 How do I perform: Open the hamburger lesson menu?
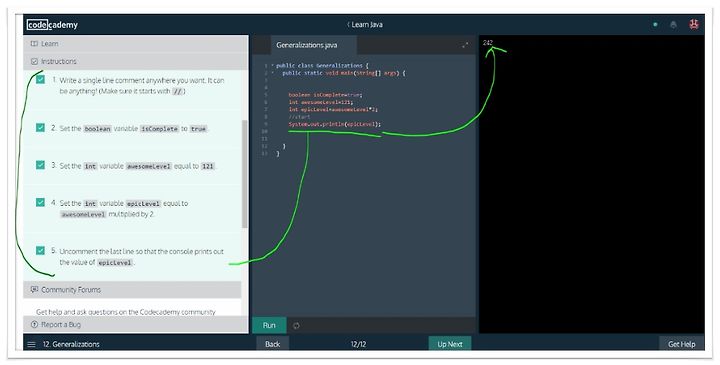pyautogui.click(x=31, y=344)
